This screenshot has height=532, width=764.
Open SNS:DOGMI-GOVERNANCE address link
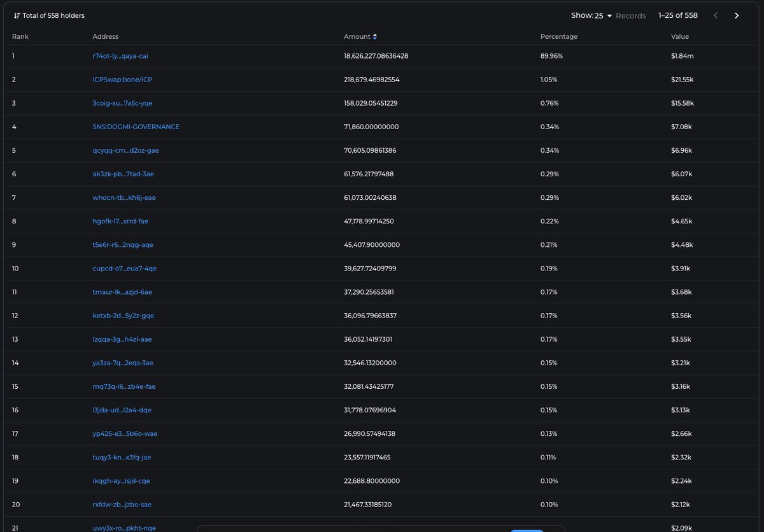136,127
